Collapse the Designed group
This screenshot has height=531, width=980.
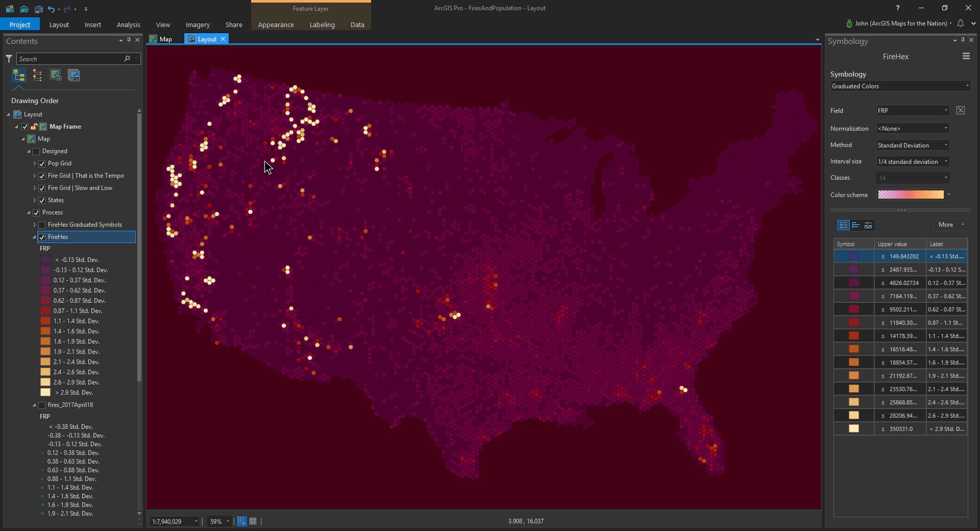click(x=29, y=151)
